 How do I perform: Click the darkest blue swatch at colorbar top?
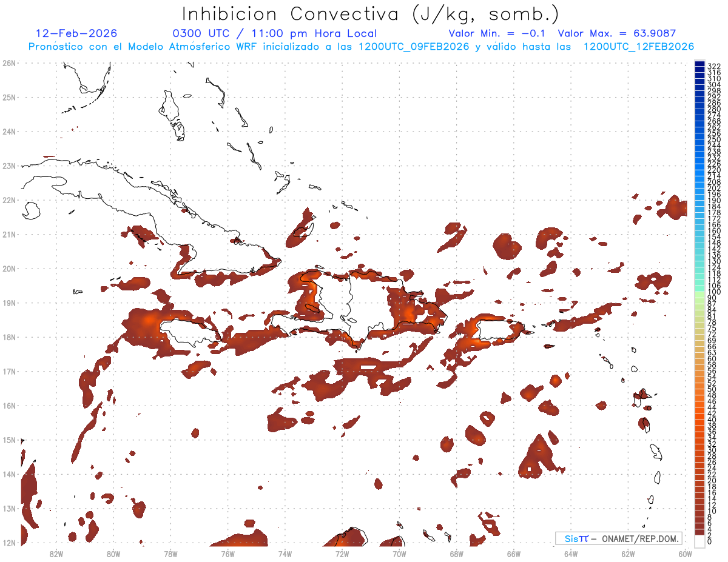700,64
